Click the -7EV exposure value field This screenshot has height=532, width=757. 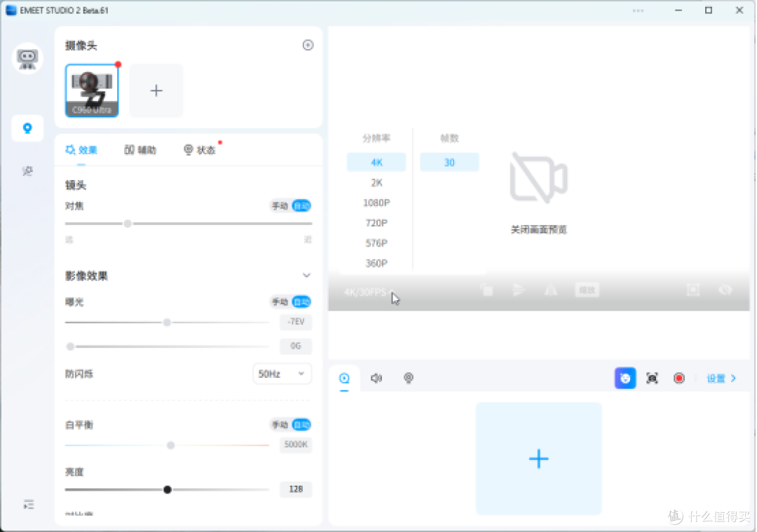click(x=296, y=322)
